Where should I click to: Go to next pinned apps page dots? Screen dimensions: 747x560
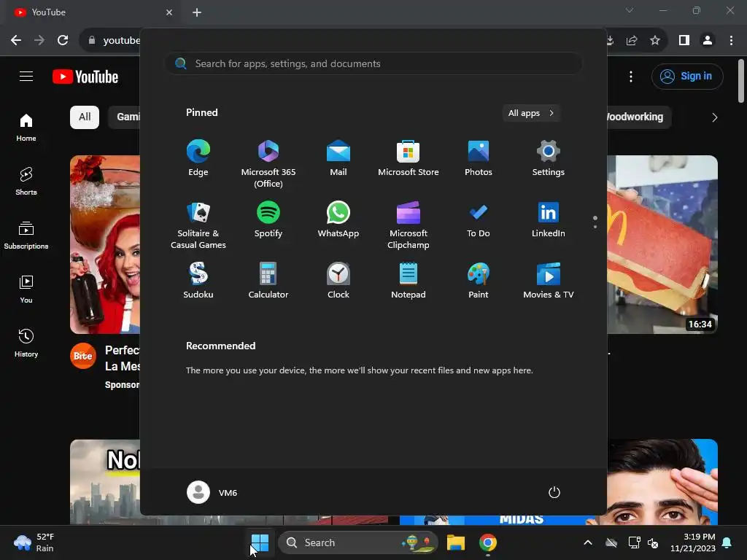pos(595,222)
